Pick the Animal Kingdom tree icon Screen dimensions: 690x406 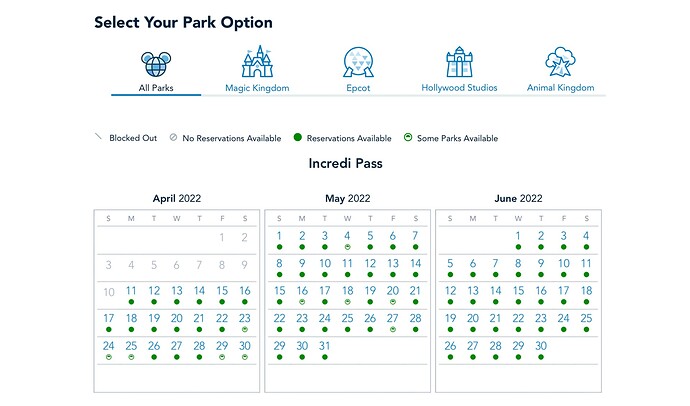click(x=560, y=62)
